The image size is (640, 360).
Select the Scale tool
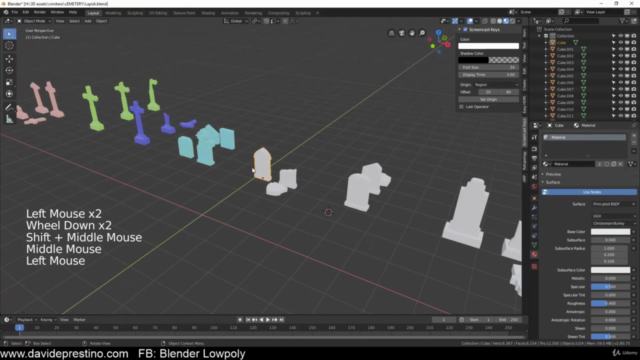[9, 82]
